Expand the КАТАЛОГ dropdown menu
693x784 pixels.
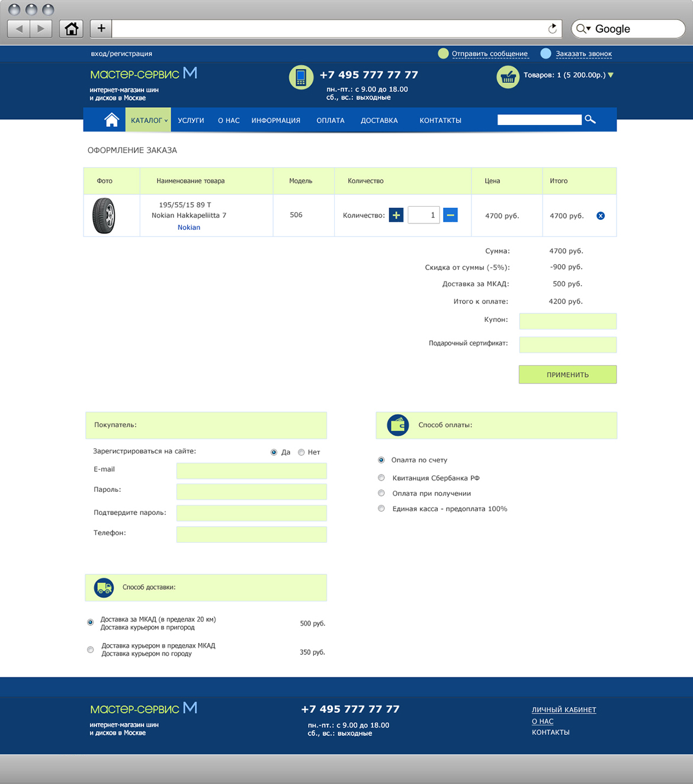(148, 120)
